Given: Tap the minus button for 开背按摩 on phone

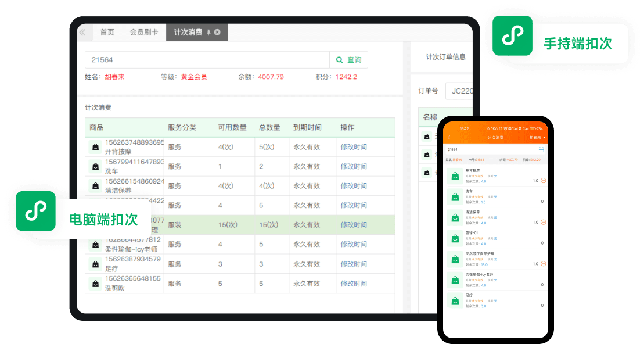Looking at the screenshot, I should point(544,180).
